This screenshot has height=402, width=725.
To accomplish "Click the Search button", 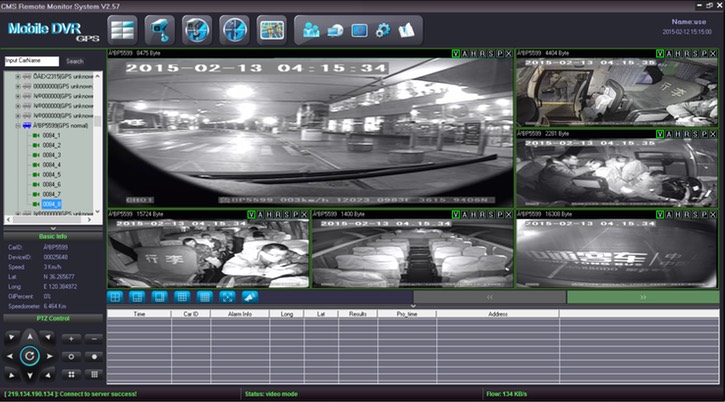I will coord(75,61).
